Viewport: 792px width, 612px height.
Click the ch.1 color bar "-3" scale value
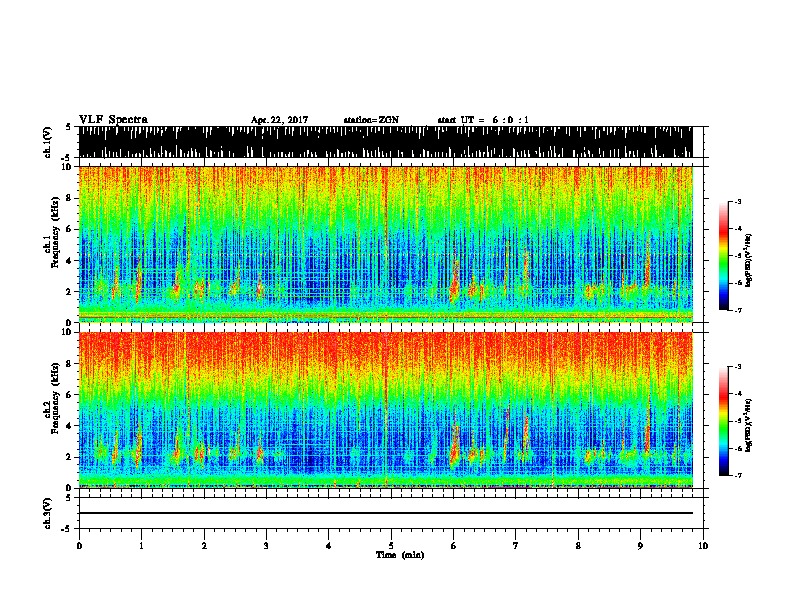pos(738,202)
